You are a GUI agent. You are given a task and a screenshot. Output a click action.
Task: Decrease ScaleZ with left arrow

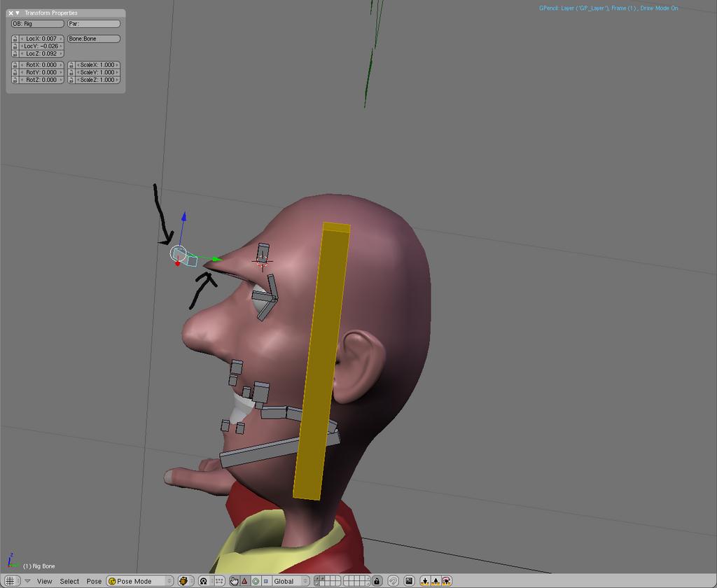tap(78, 80)
